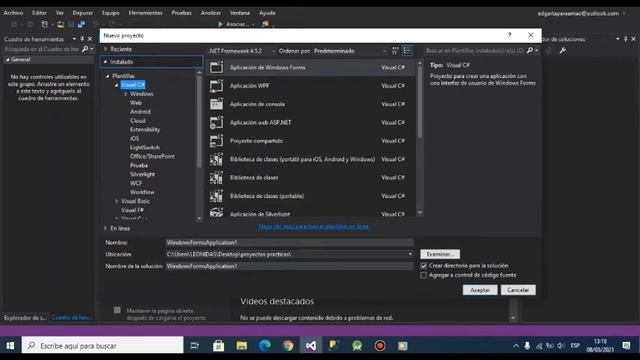The width and height of the screenshot is (640, 360).
Task: Click the help question mark in Nuevo proyecto
Action: tap(509, 35)
